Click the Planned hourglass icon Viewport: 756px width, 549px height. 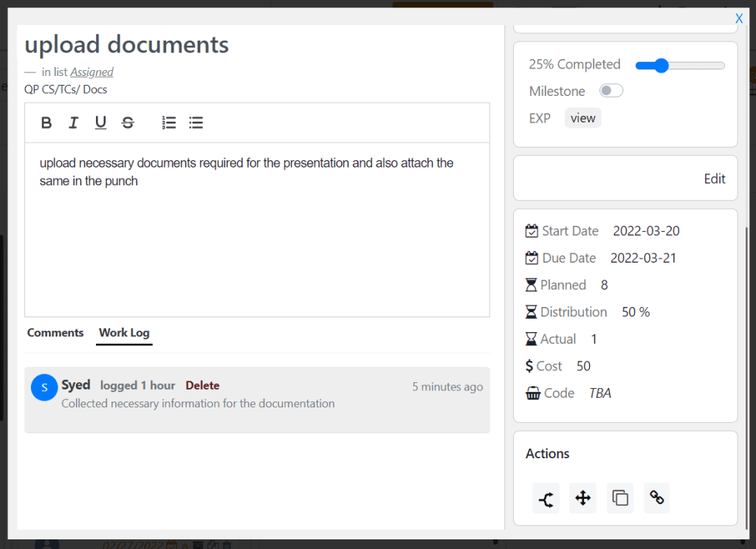531,285
